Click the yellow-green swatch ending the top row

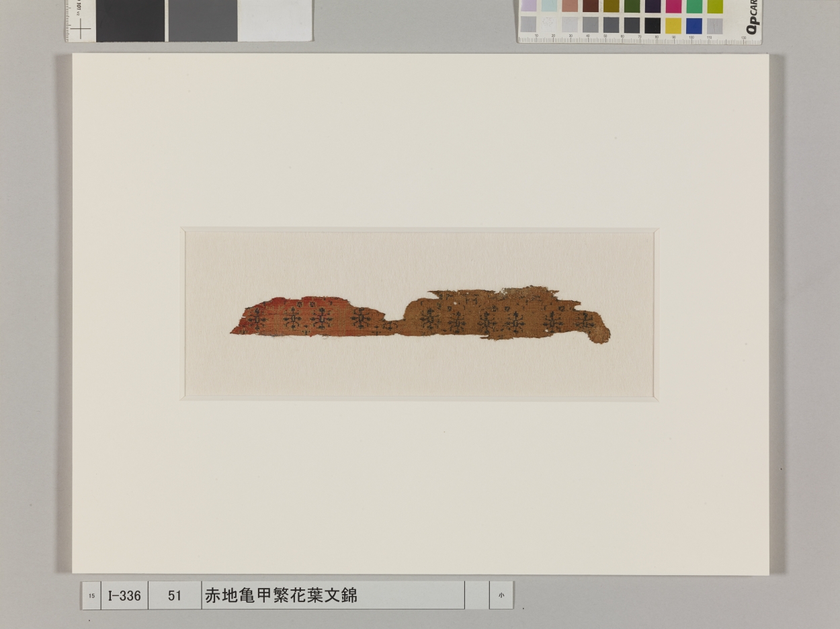[715, 5]
